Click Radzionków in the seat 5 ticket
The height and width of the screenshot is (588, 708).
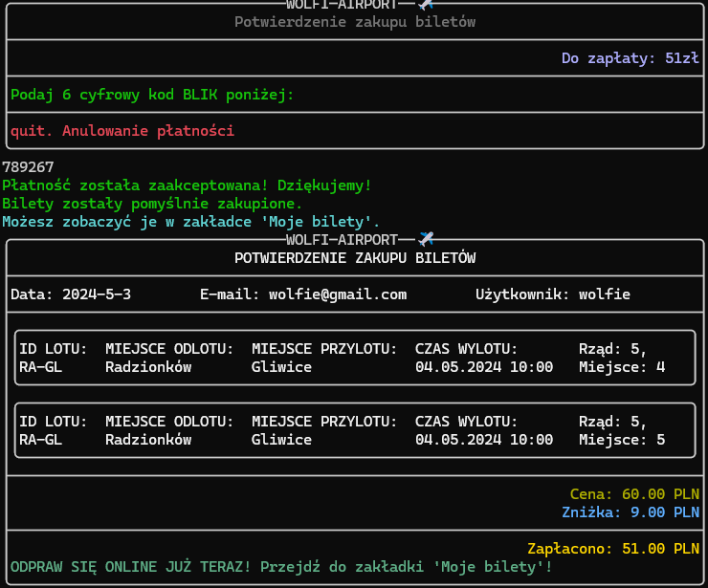coord(148,440)
